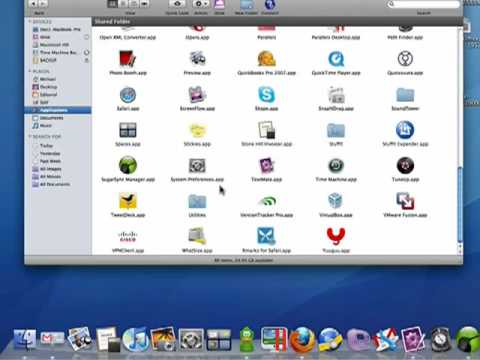Image resolution: width=480 pixels, height=360 pixels.
Task: Open ScreenFlow.app icon
Action: [x=197, y=95]
